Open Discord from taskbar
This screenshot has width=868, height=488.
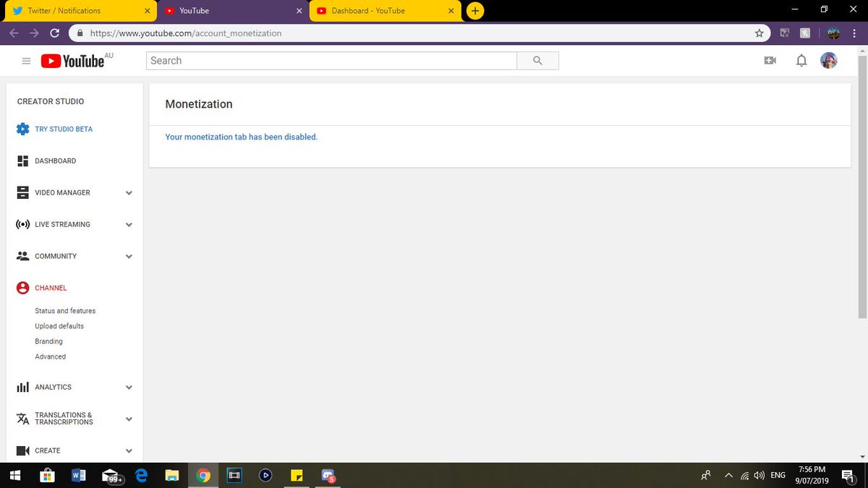pyautogui.click(x=328, y=475)
